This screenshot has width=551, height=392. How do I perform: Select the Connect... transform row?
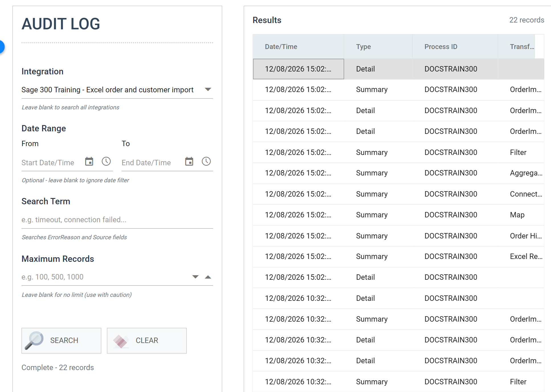tap(398, 194)
